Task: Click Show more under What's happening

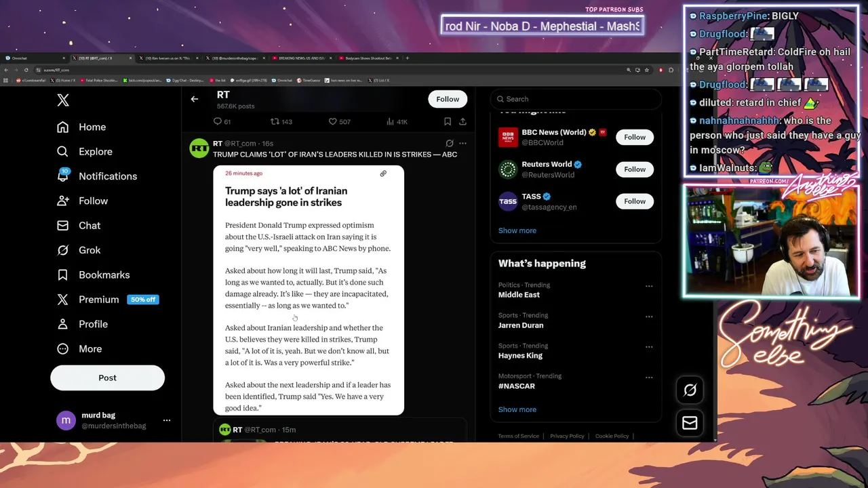Action: pyautogui.click(x=517, y=409)
